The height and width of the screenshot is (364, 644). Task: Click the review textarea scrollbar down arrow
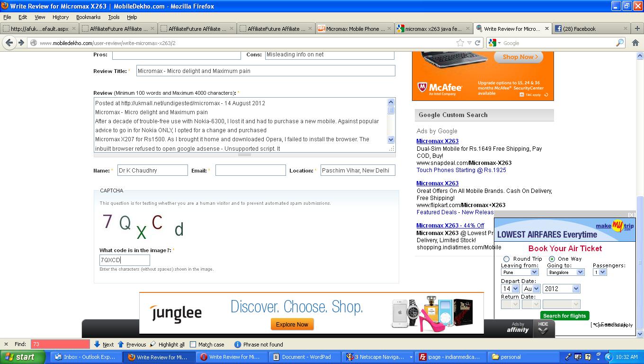coord(391,140)
